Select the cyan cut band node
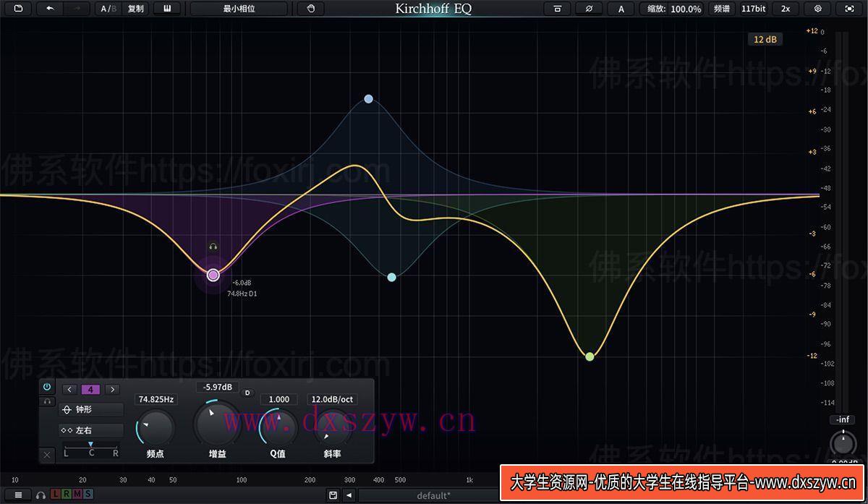The image size is (868, 504). point(391,277)
